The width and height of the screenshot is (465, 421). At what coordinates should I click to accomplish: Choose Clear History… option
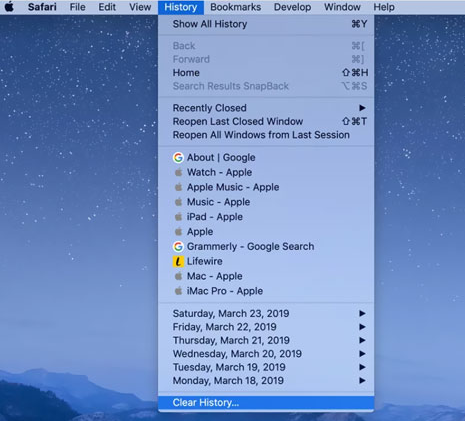coord(266,403)
